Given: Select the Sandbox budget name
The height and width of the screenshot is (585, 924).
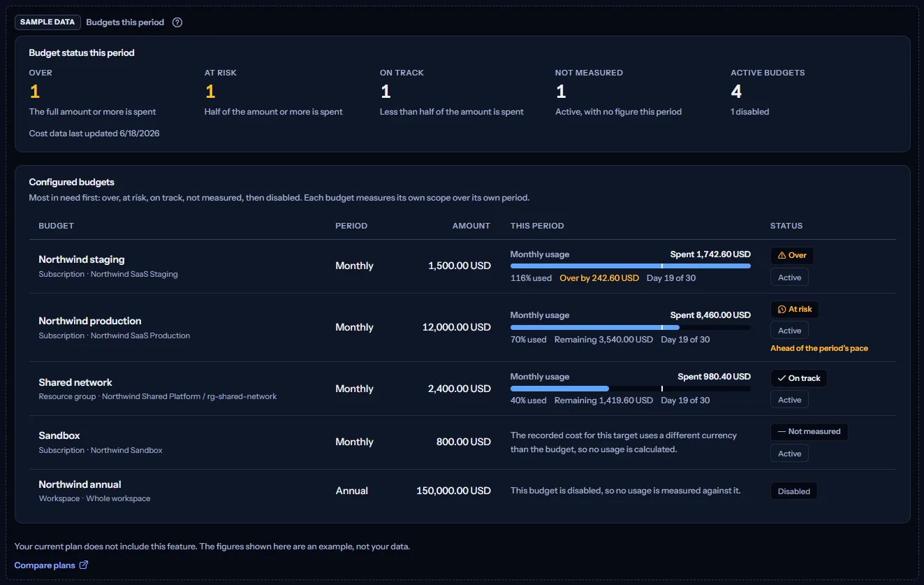Looking at the screenshot, I should 59,435.
